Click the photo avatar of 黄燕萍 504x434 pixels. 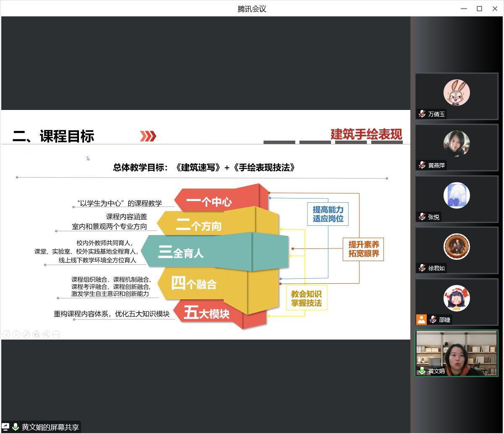(x=457, y=144)
